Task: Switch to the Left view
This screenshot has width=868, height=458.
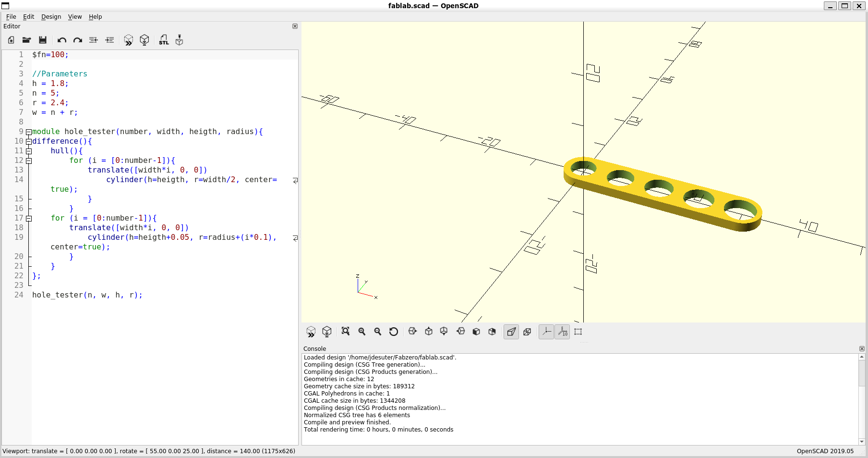Action: [x=461, y=332]
